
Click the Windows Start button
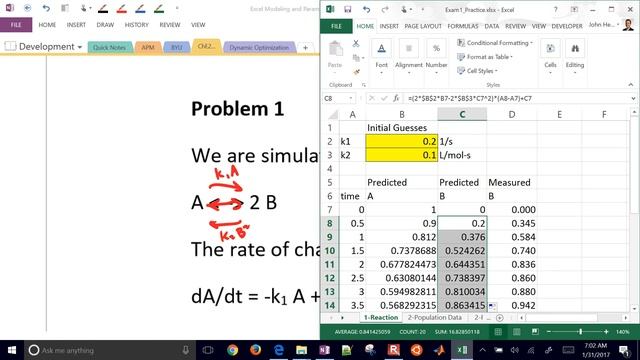pos(12,350)
